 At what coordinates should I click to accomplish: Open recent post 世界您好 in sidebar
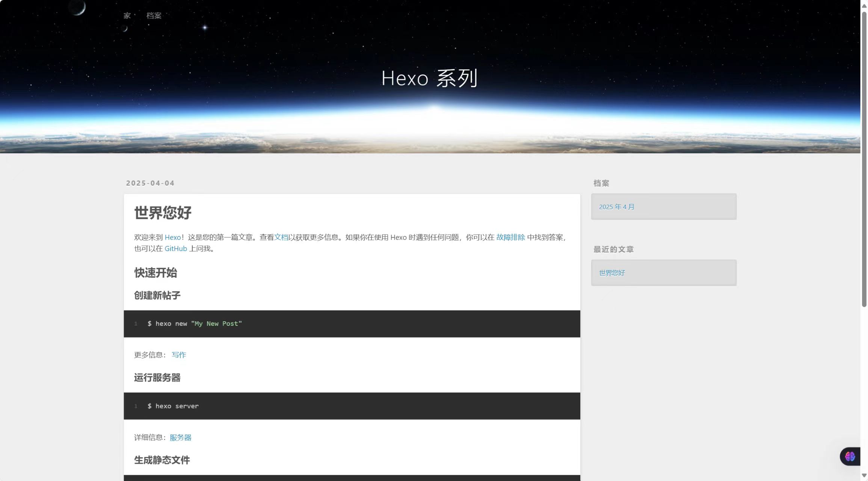(x=612, y=273)
